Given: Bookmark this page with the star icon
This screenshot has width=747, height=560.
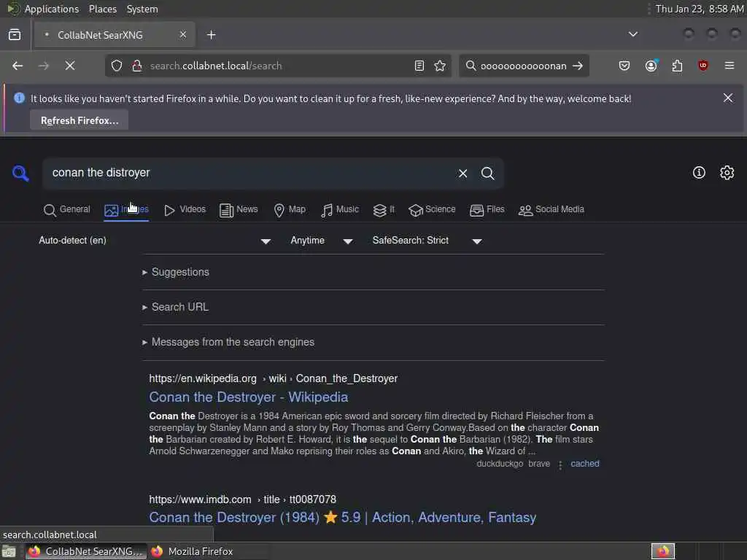Looking at the screenshot, I should (x=440, y=66).
